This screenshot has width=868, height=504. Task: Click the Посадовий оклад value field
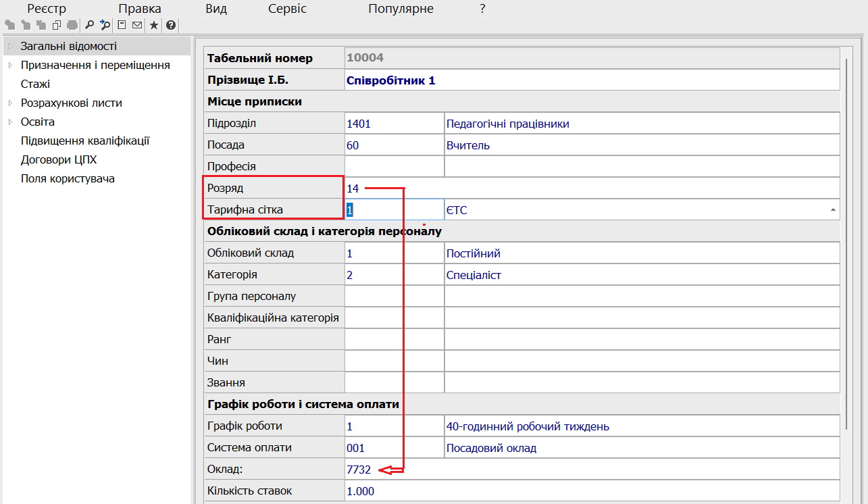click(x=642, y=448)
